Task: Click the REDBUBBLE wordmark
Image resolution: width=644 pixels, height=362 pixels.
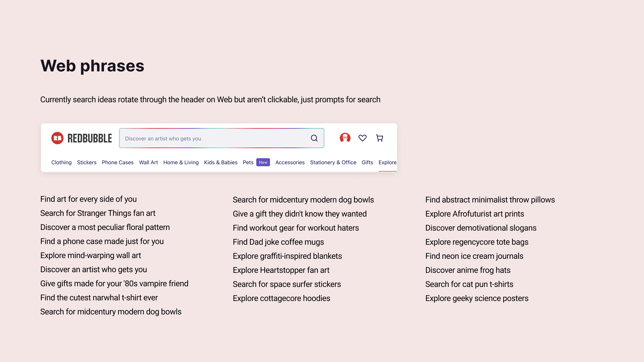Action: pyautogui.click(x=90, y=138)
